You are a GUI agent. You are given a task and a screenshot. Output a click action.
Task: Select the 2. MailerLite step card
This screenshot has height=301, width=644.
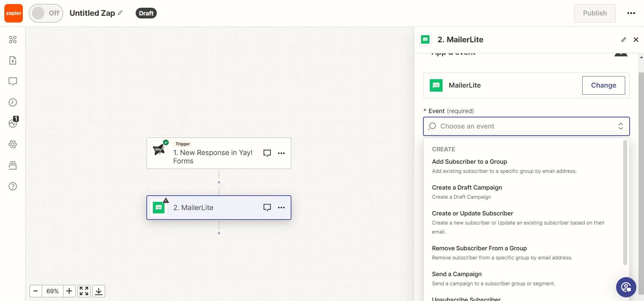pyautogui.click(x=219, y=208)
